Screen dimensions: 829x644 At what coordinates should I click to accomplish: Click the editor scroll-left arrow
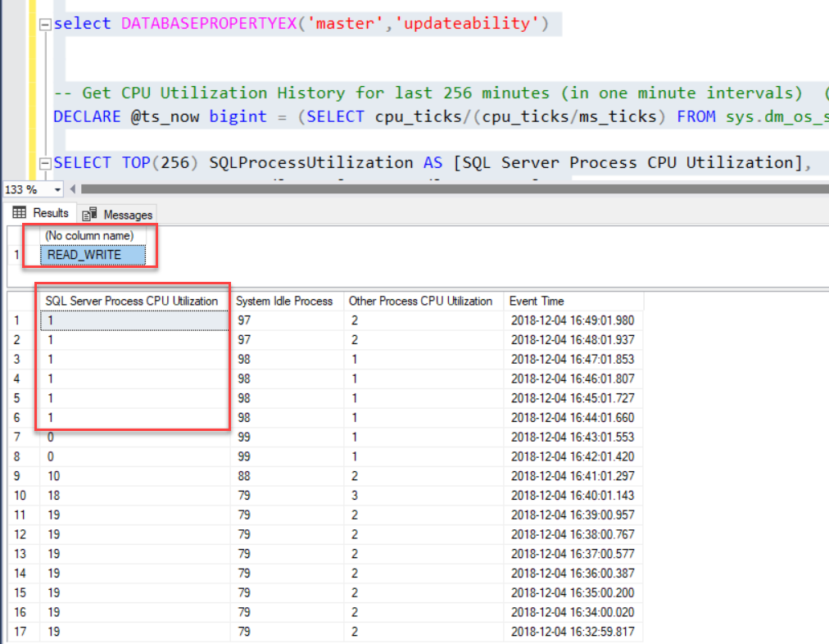point(74,189)
